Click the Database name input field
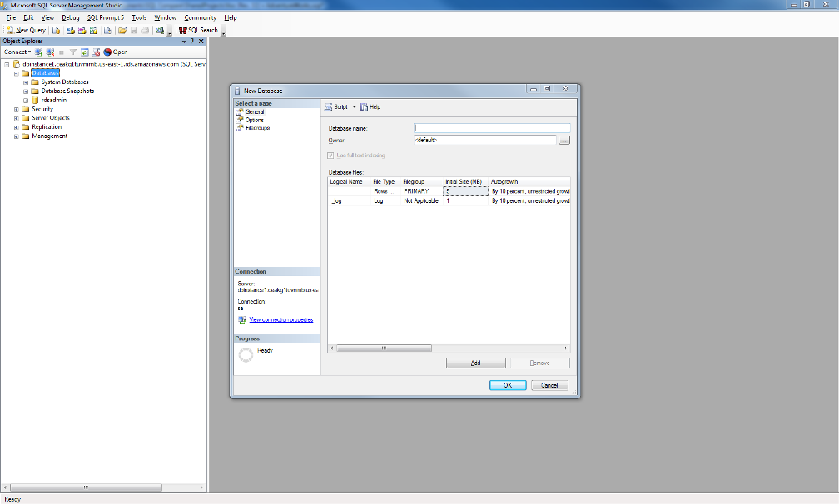The image size is (839, 504). [x=492, y=128]
